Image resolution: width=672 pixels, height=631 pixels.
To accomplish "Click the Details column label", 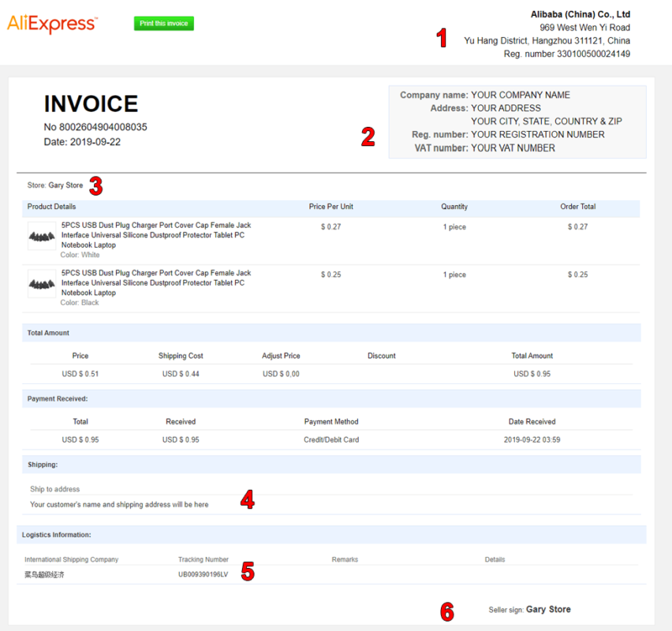I will point(495,559).
